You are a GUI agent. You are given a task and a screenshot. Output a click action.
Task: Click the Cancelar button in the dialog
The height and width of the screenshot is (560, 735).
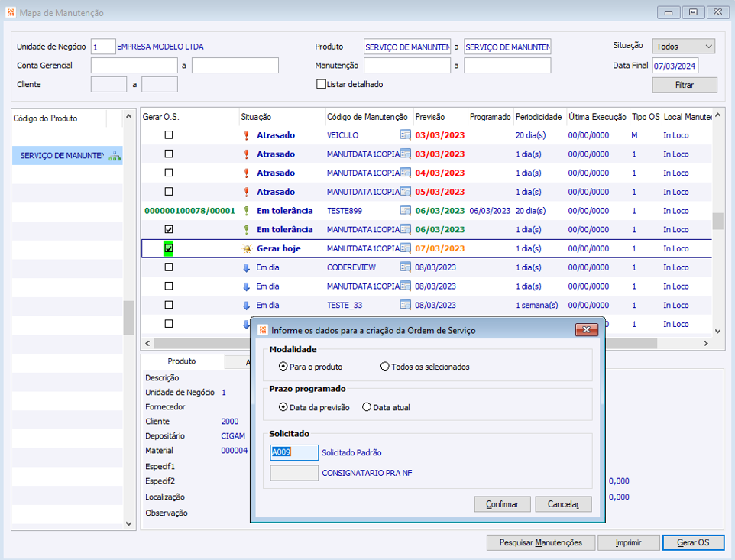click(562, 504)
